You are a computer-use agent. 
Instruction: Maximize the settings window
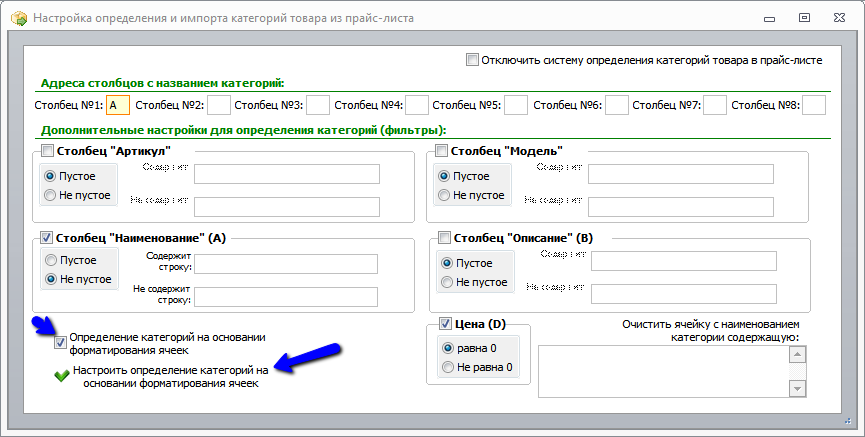[804, 18]
